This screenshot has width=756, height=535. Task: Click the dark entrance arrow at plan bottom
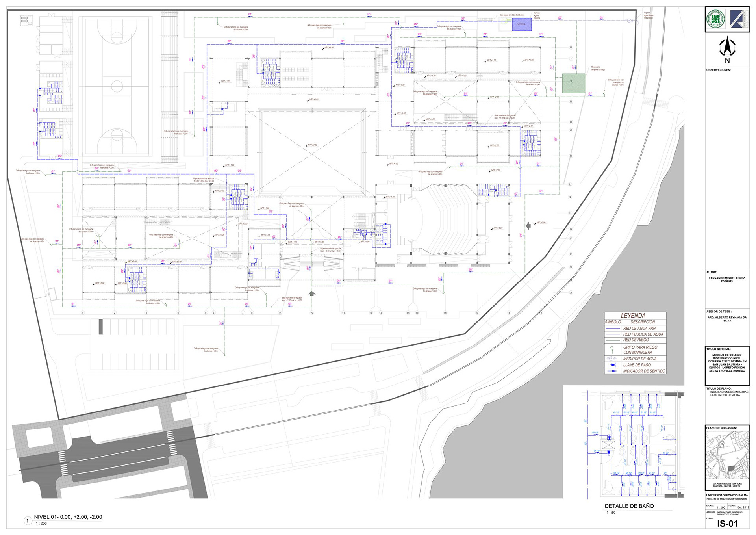point(312,294)
